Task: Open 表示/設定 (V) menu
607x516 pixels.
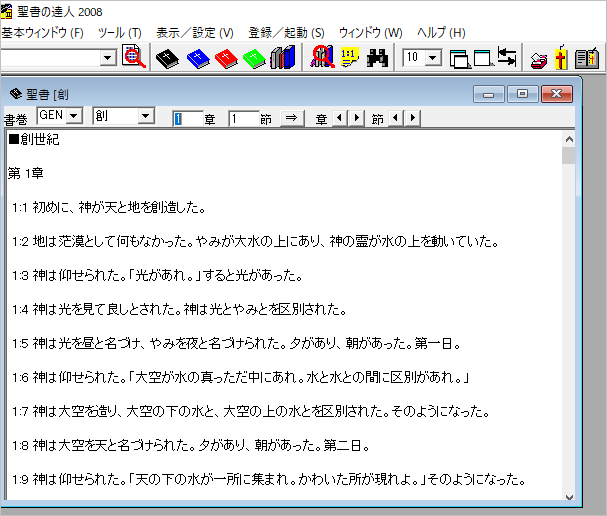Action: [195, 33]
